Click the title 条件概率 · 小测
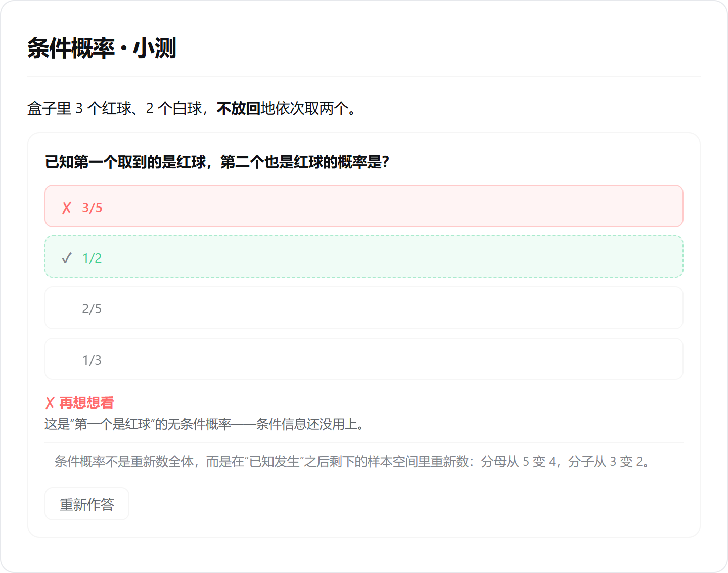Screen dimensions: 728x573 click(x=102, y=49)
